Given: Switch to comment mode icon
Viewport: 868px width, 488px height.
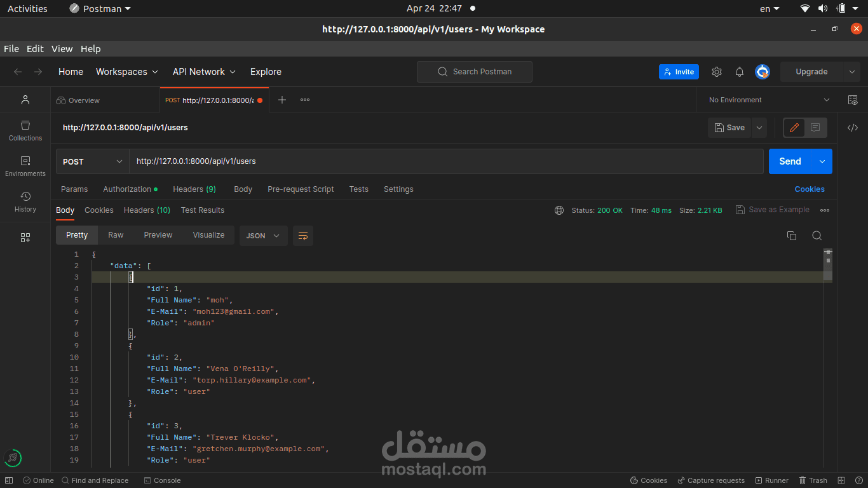Looking at the screenshot, I should 815,128.
